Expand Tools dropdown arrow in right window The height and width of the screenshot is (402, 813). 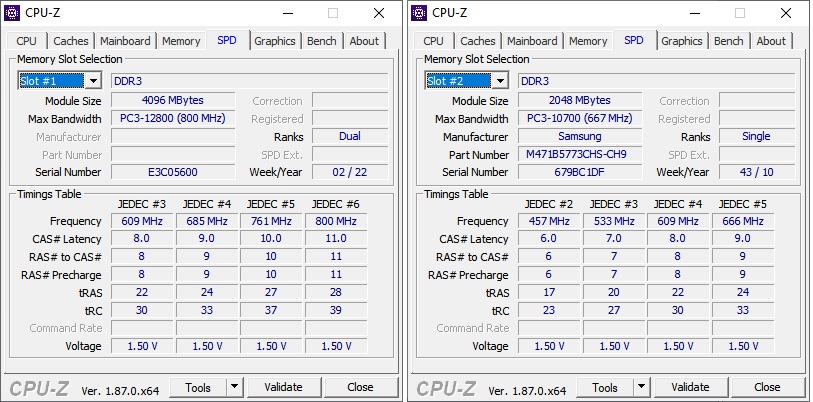(641, 387)
